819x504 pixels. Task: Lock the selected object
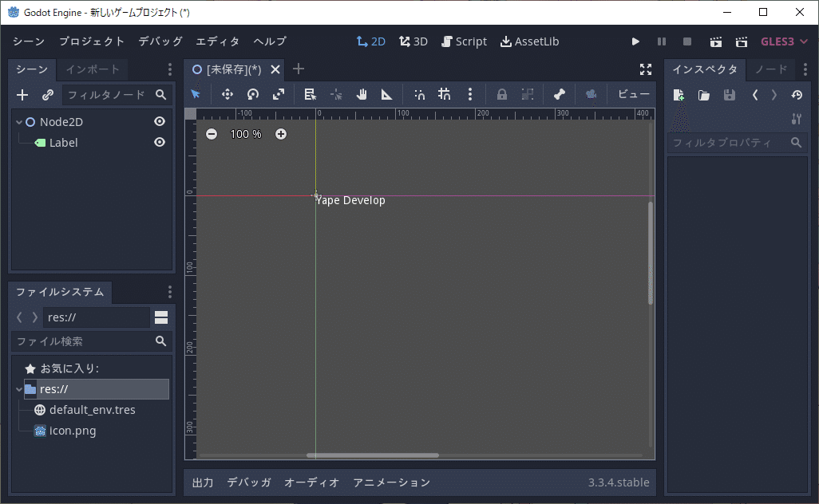click(x=501, y=94)
